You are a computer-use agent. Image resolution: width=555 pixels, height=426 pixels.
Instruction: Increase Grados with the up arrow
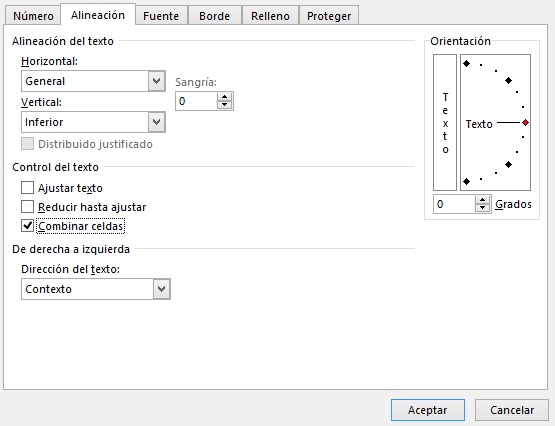pyautogui.click(x=482, y=200)
